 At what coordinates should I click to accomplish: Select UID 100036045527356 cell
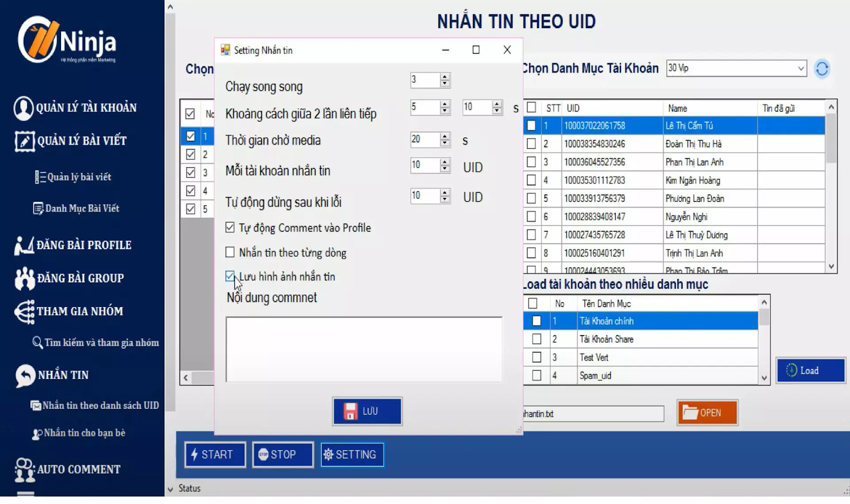click(x=612, y=162)
